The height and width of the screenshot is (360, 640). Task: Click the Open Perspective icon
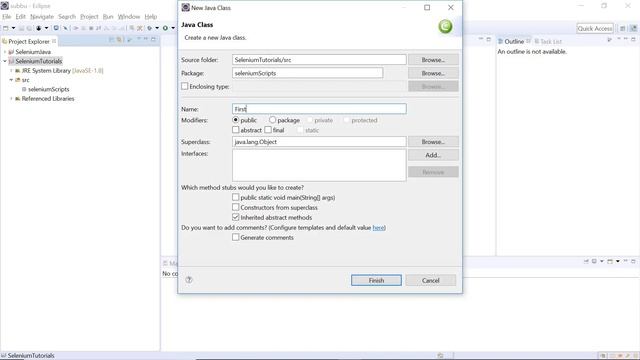click(x=622, y=28)
